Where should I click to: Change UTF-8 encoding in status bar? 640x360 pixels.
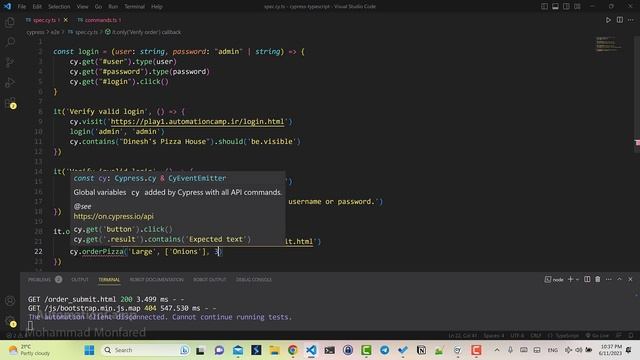point(517,336)
